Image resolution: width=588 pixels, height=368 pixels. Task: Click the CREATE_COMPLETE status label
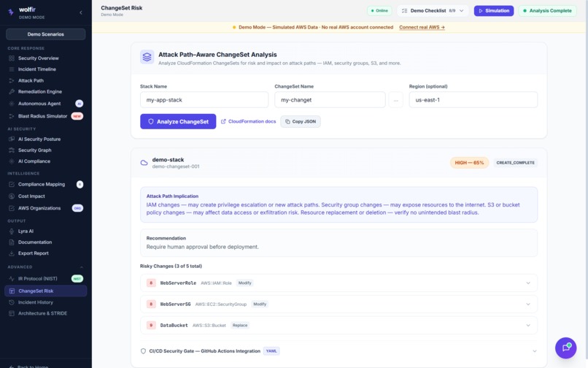515,163
